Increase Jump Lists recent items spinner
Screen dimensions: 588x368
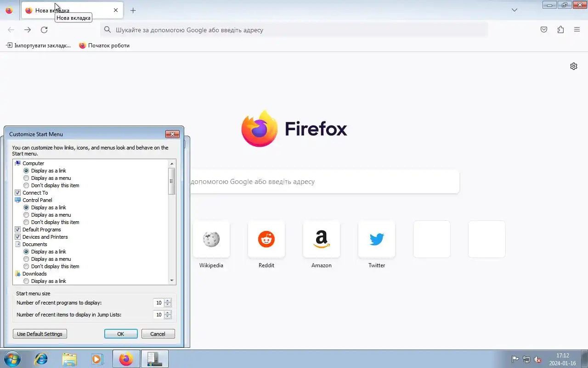coord(168,313)
